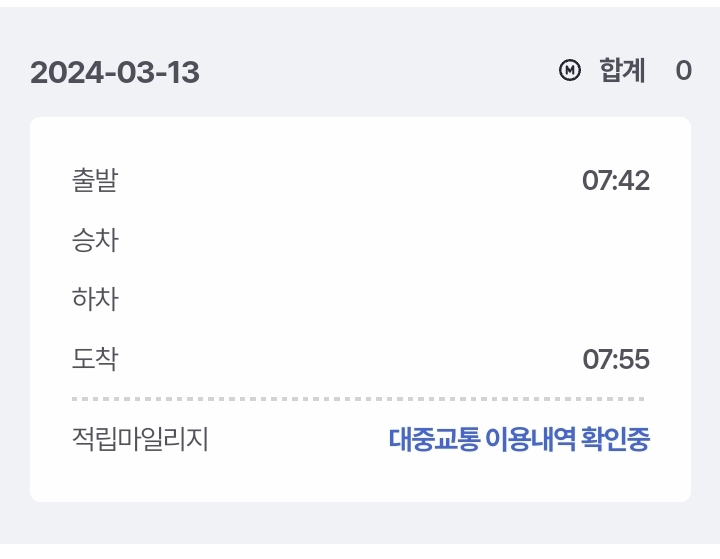
Task: Click the gray background below the trip card
Action: pyautogui.click(x=360, y=528)
